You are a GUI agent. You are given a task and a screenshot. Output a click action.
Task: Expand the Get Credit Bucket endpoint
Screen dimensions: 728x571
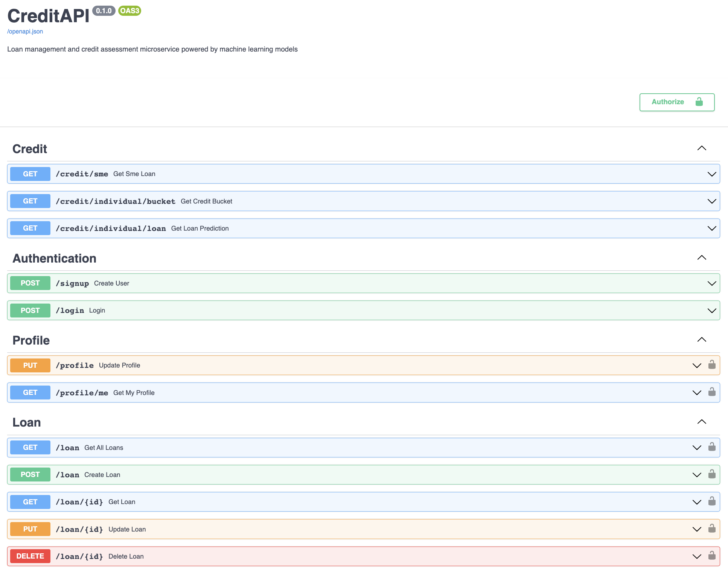711,201
